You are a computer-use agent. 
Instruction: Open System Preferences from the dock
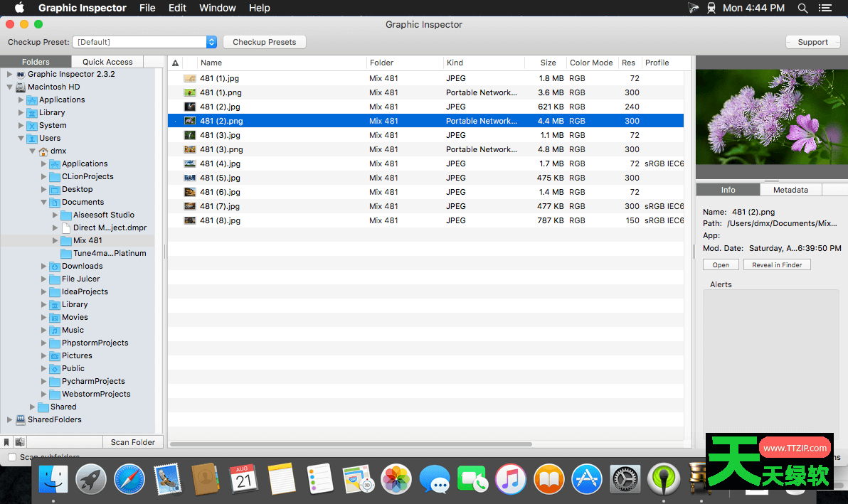(x=625, y=479)
